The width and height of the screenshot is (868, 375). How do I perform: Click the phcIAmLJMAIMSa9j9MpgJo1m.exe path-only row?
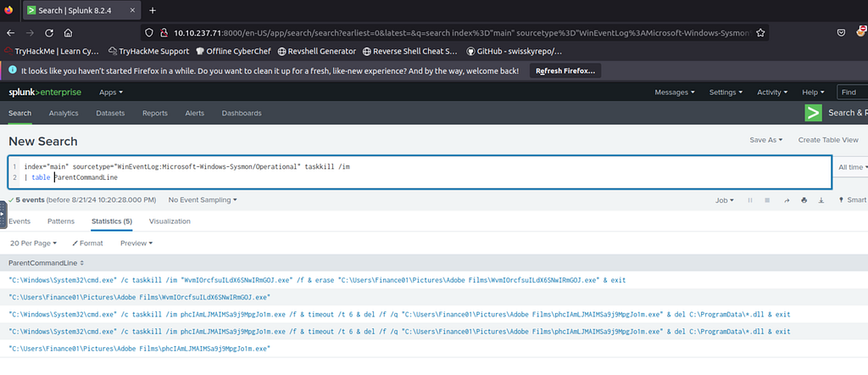[434, 349]
